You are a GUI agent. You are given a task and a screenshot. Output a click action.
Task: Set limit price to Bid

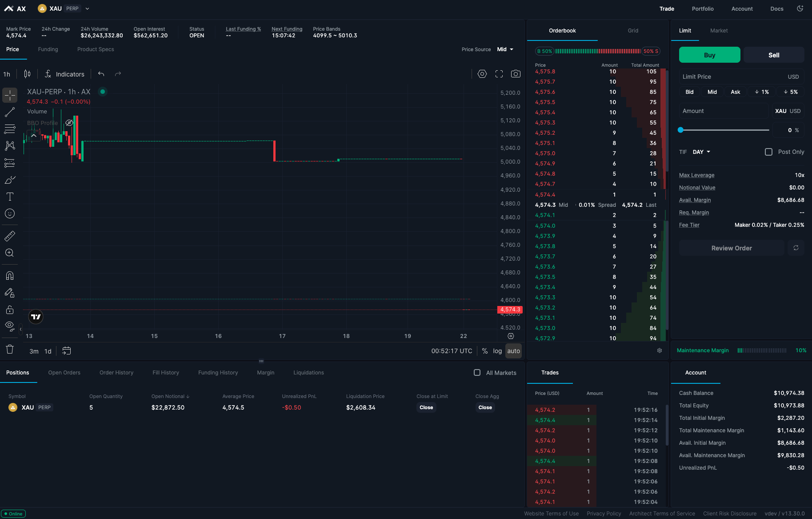pos(689,92)
